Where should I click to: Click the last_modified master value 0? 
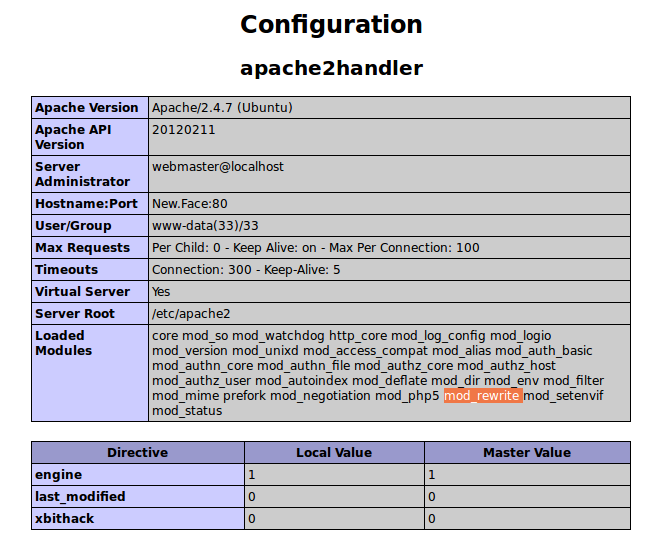pyautogui.click(x=432, y=497)
